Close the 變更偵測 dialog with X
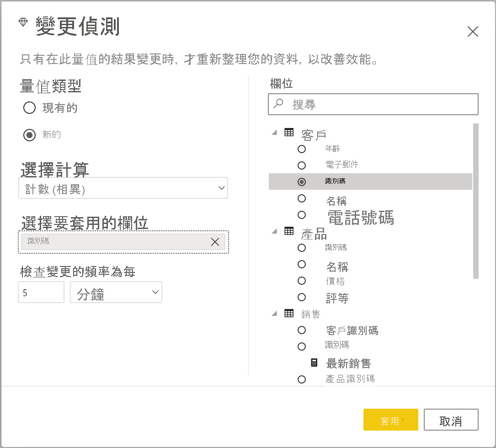The width and height of the screenshot is (496, 448). coord(473,32)
